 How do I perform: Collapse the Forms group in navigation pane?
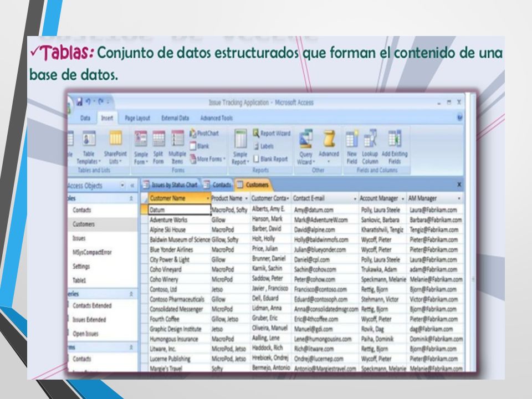click(x=131, y=347)
